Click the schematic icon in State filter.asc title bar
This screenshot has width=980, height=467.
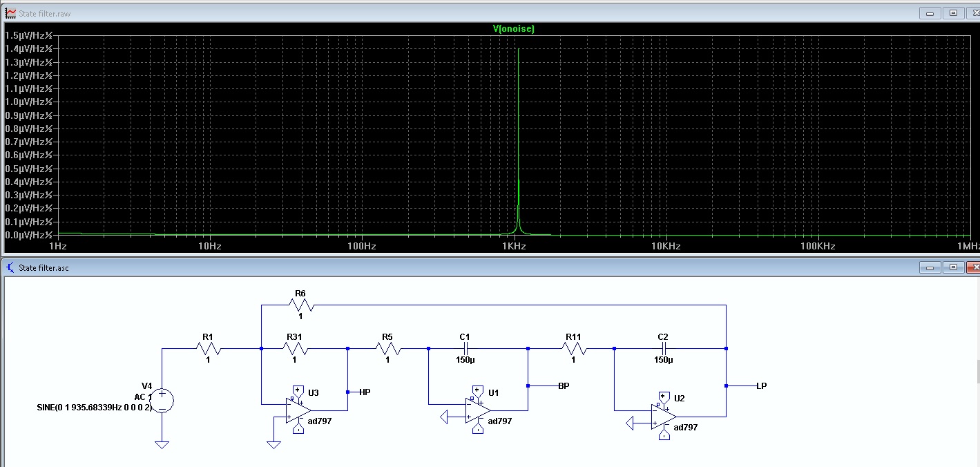(10, 267)
